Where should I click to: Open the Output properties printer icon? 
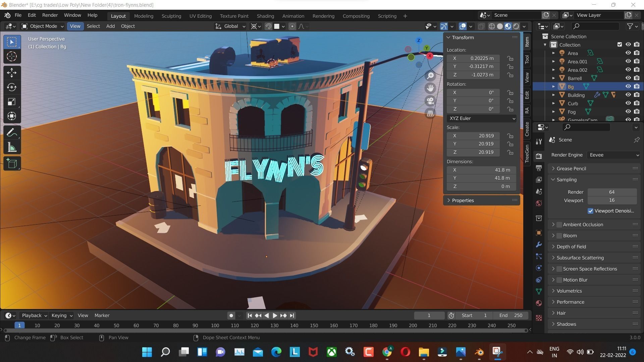[x=539, y=168]
